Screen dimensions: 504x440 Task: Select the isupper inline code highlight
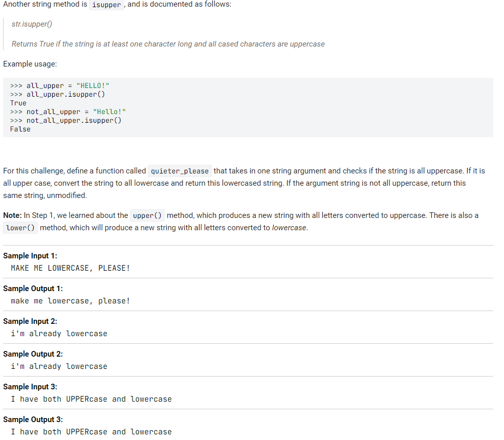(x=106, y=5)
